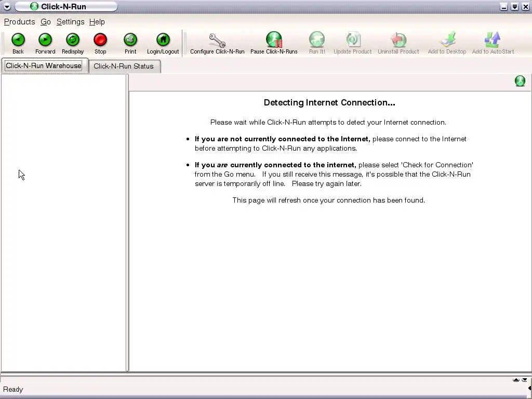Image resolution: width=532 pixels, height=399 pixels.
Task: Open the Help menu
Action: click(97, 22)
